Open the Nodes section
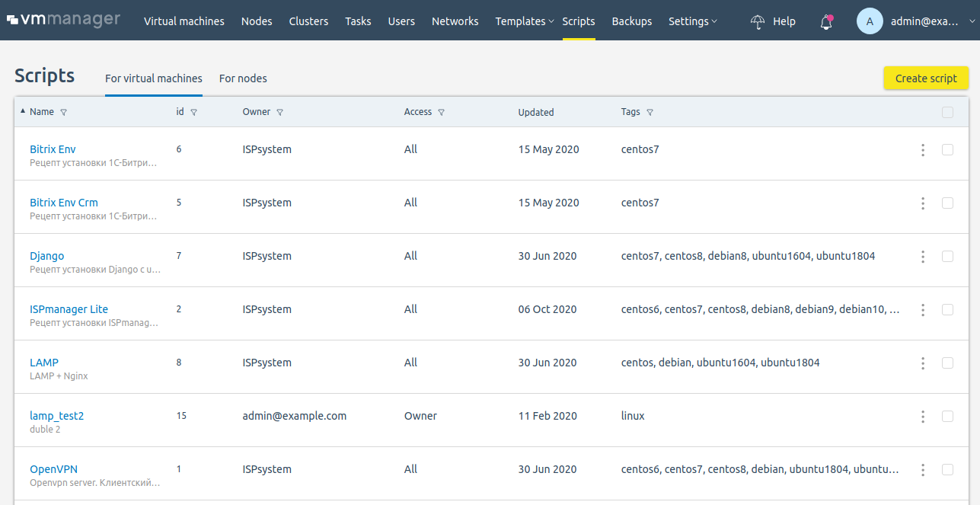 coord(257,21)
